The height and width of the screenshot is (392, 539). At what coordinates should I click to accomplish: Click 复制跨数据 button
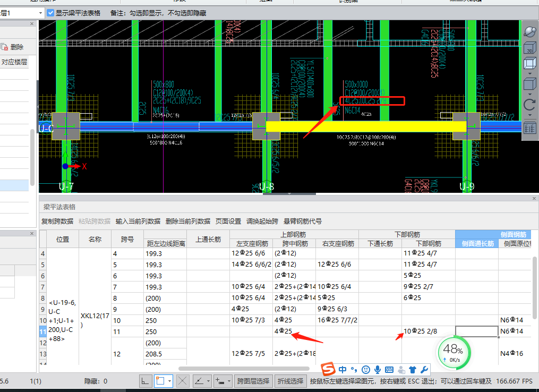click(57, 221)
